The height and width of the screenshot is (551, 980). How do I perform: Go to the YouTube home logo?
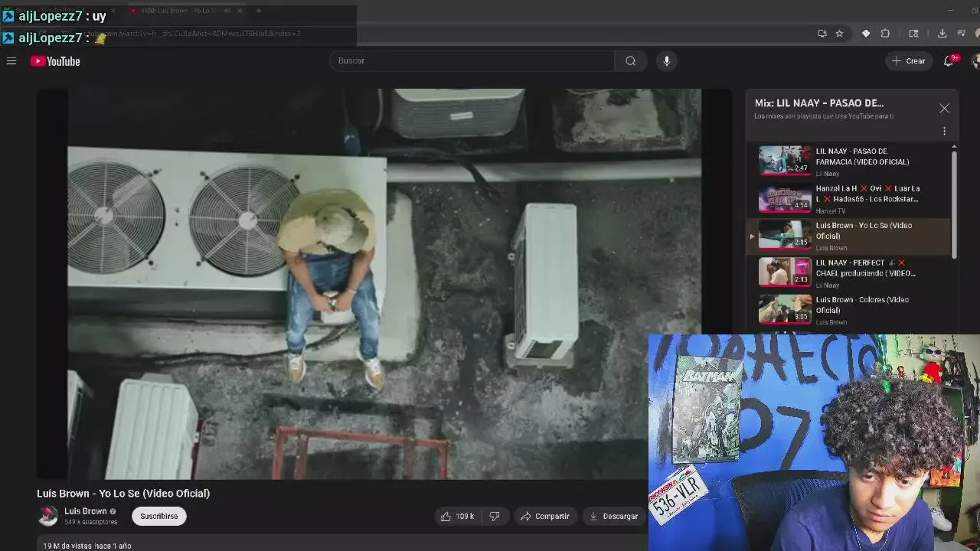[x=55, y=61]
